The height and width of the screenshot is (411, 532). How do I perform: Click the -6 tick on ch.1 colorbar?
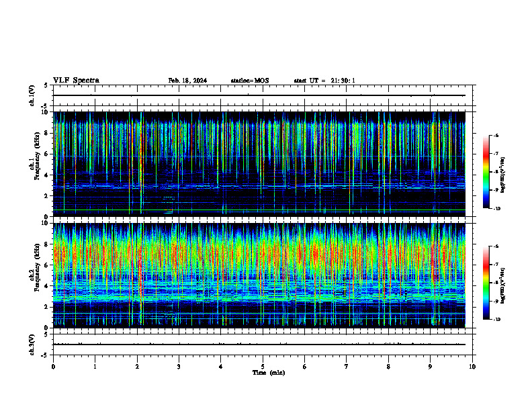[x=496, y=136]
